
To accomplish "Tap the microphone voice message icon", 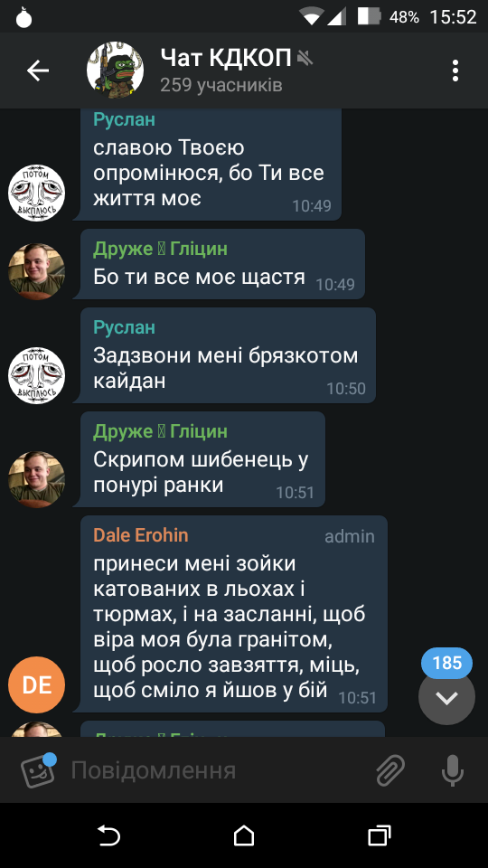I will (453, 770).
